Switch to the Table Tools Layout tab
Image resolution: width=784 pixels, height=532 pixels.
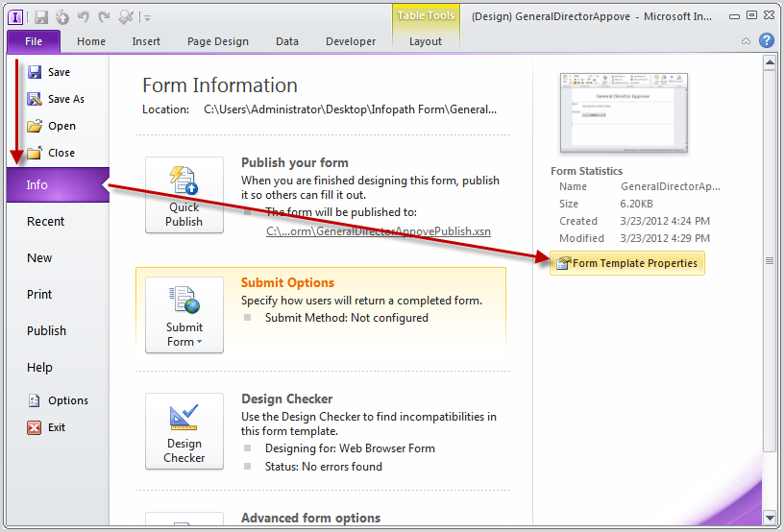[x=426, y=41]
